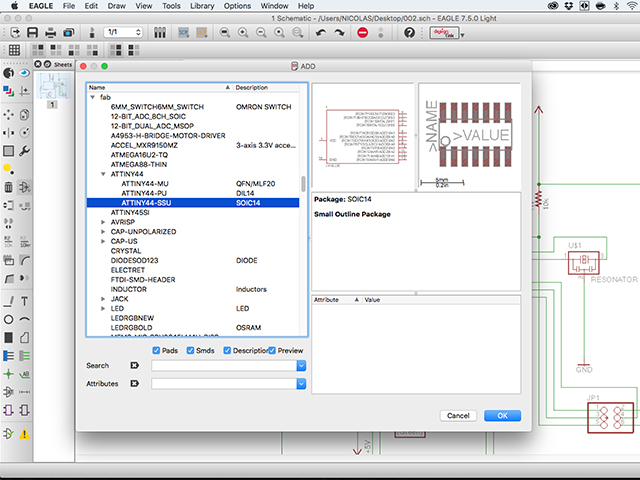Toggle the Preview checkbox
The image size is (640, 480).
point(272,351)
